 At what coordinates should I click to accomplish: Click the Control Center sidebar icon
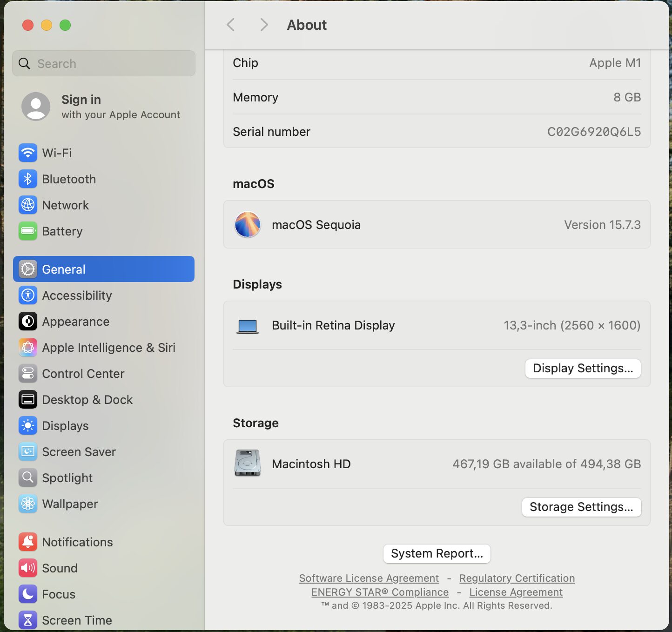point(28,374)
